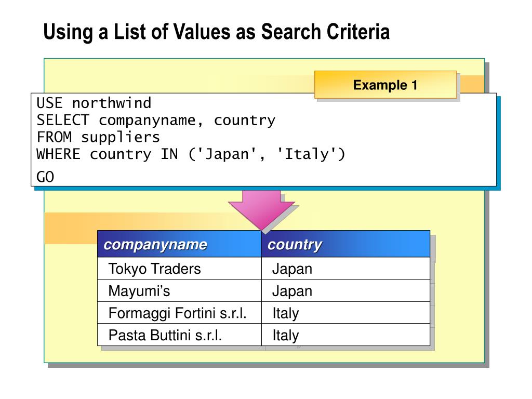
Task: Click the 'Italy' string in the query
Action: 301,154
